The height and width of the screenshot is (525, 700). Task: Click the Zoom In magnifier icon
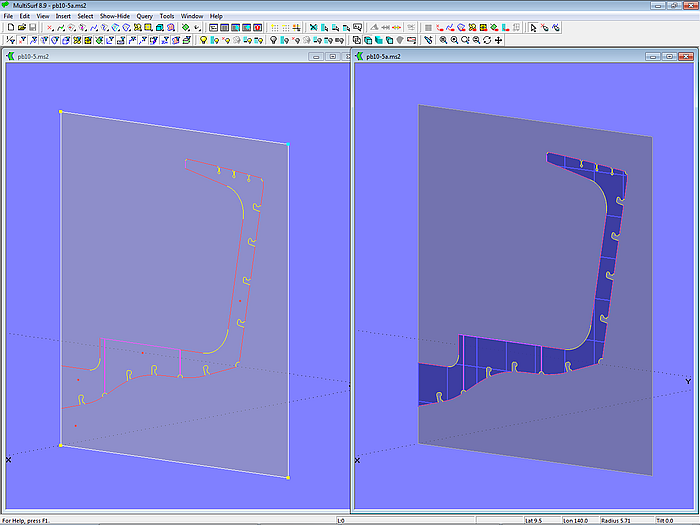(443, 40)
